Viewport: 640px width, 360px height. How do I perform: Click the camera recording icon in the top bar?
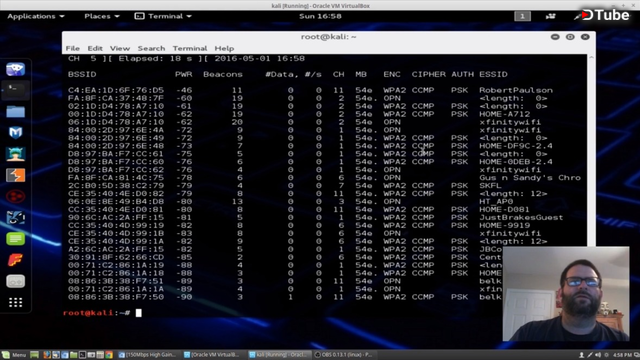550,16
